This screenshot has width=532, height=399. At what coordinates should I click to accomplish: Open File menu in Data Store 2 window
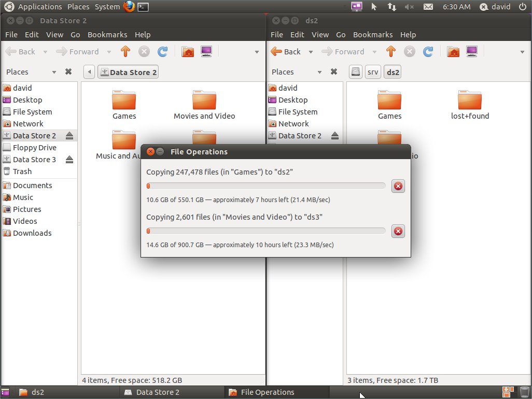pos(11,35)
